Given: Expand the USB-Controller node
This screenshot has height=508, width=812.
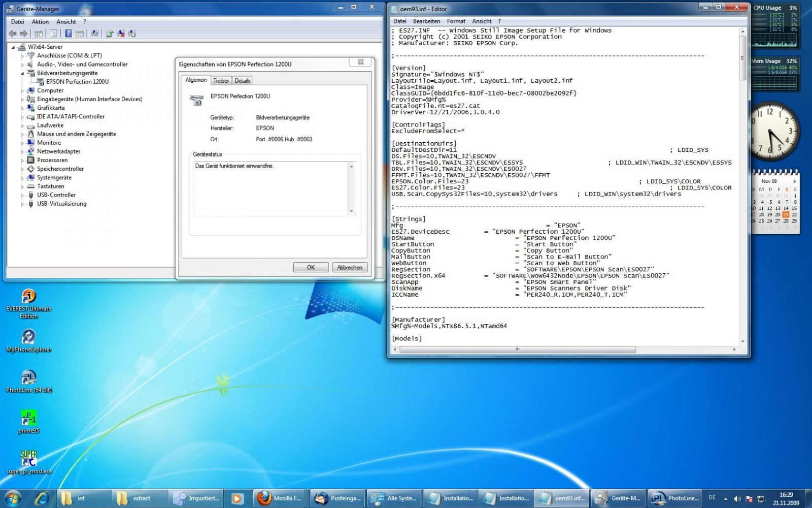Looking at the screenshot, I should point(22,195).
